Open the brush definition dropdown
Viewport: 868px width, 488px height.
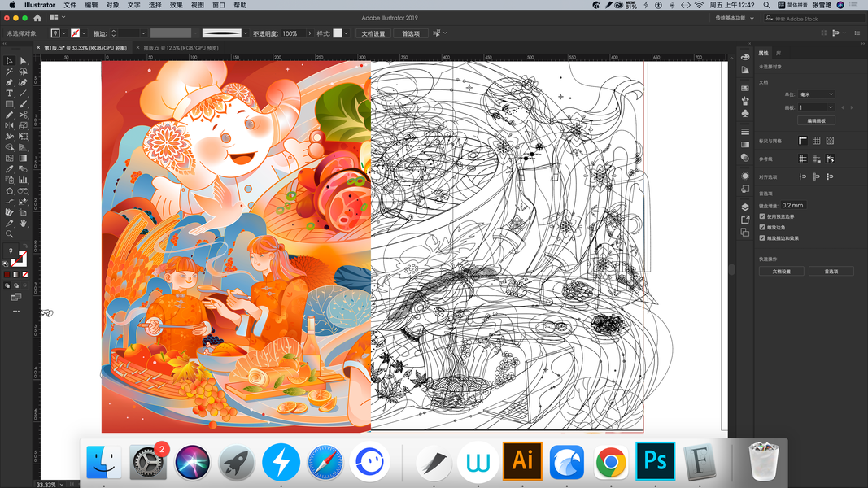[x=245, y=33]
